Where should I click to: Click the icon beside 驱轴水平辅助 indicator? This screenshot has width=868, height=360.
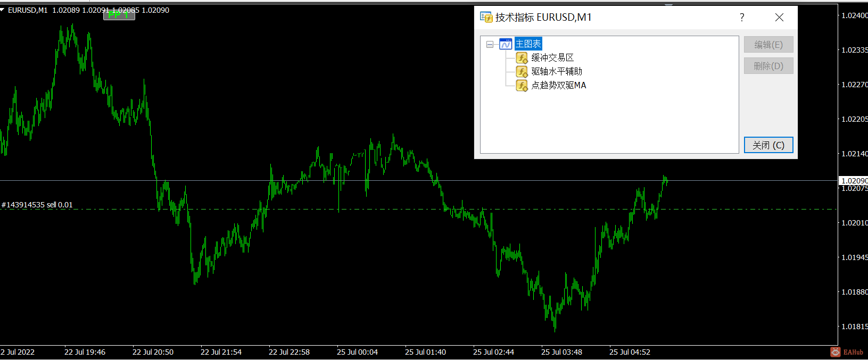point(522,71)
